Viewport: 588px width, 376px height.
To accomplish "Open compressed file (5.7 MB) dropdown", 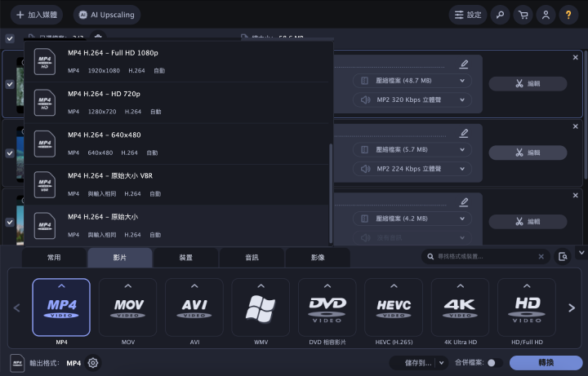I will [412, 149].
